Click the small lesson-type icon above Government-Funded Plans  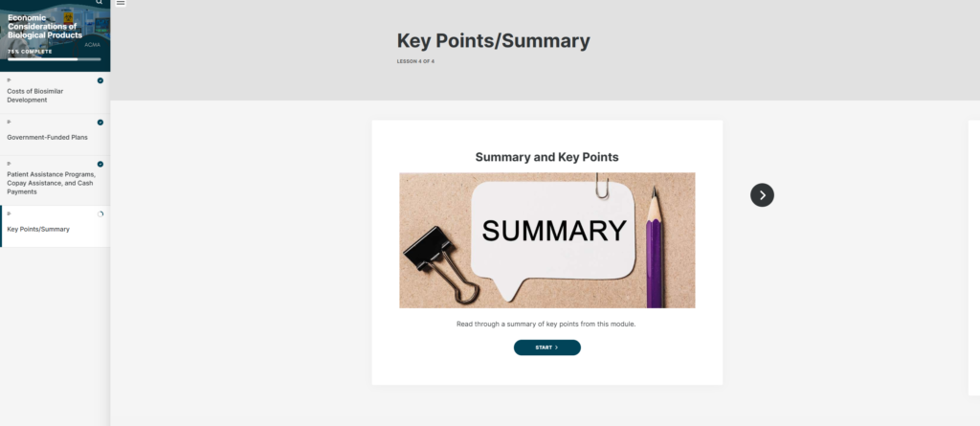click(10, 123)
